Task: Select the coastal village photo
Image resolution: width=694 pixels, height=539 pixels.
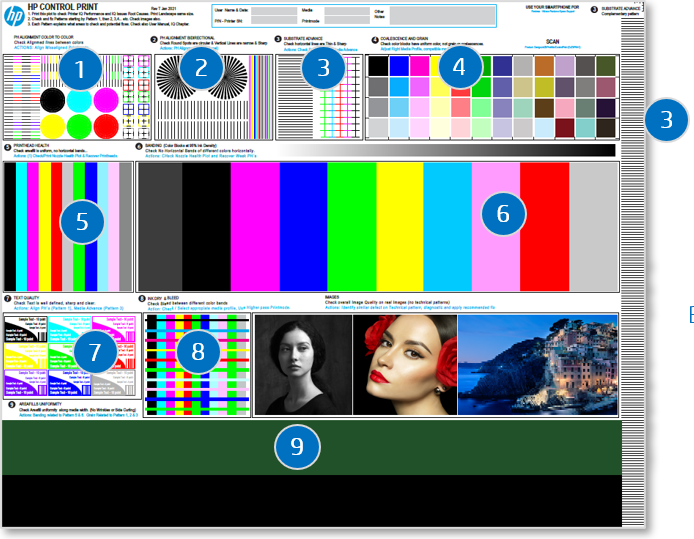Action: (537, 364)
